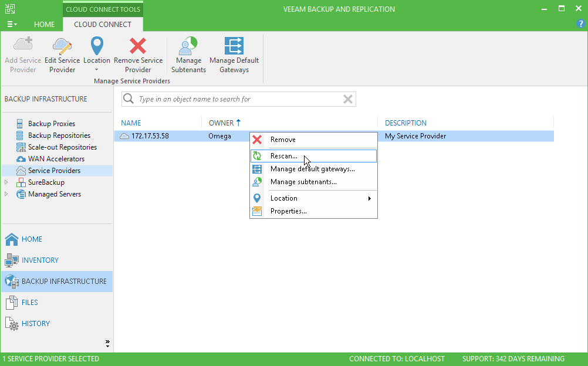The height and width of the screenshot is (366, 588).
Task: Switch to the HOME ribbon tab
Action: [x=44, y=25]
